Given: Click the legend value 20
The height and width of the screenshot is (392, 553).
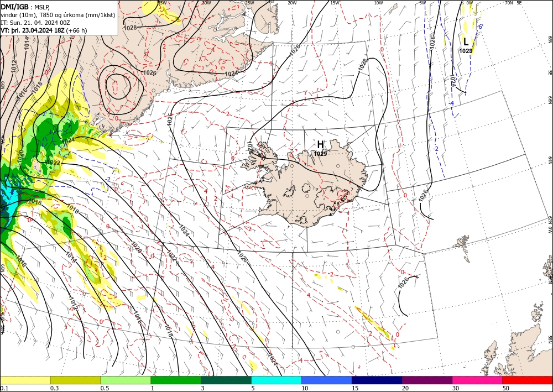Looking at the screenshot, I should [x=405, y=388].
